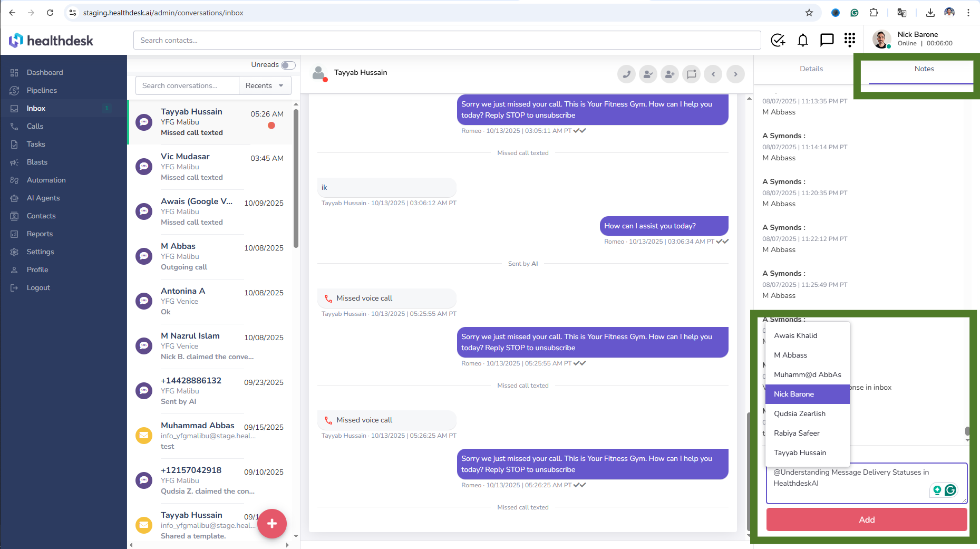Click the claim conversation user-check icon
The image size is (980, 549).
pyautogui.click(x=648, y=74)
